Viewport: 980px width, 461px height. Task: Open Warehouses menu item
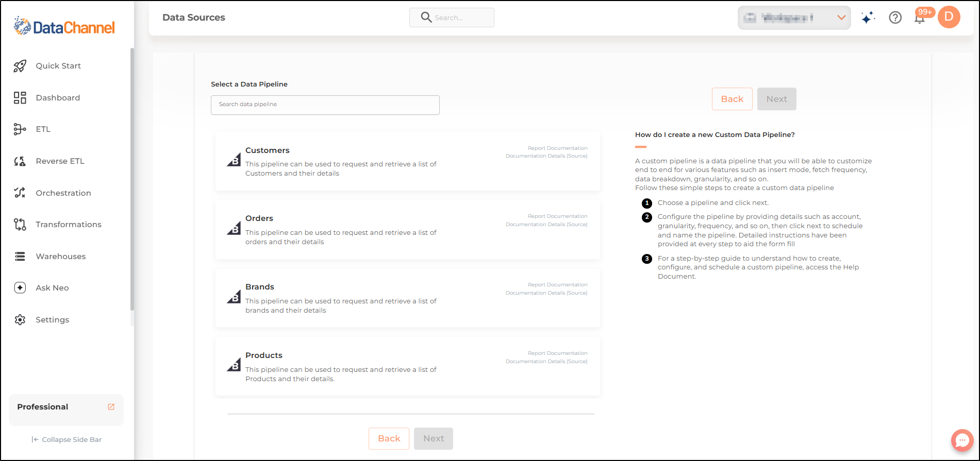(x=61, y=257)
